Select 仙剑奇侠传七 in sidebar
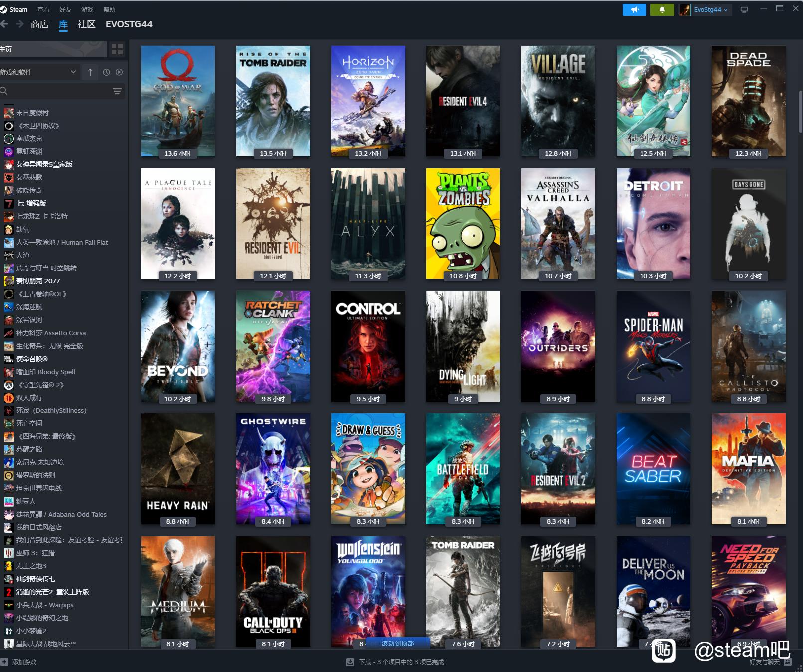The height and width of the screenshot is (672, 803). 36,579
